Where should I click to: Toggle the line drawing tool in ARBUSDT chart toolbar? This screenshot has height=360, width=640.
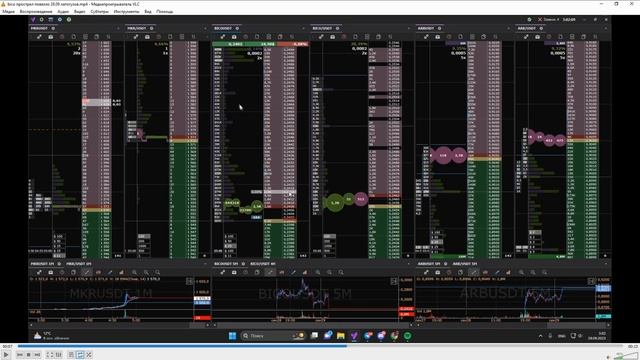tap(473, 272)
